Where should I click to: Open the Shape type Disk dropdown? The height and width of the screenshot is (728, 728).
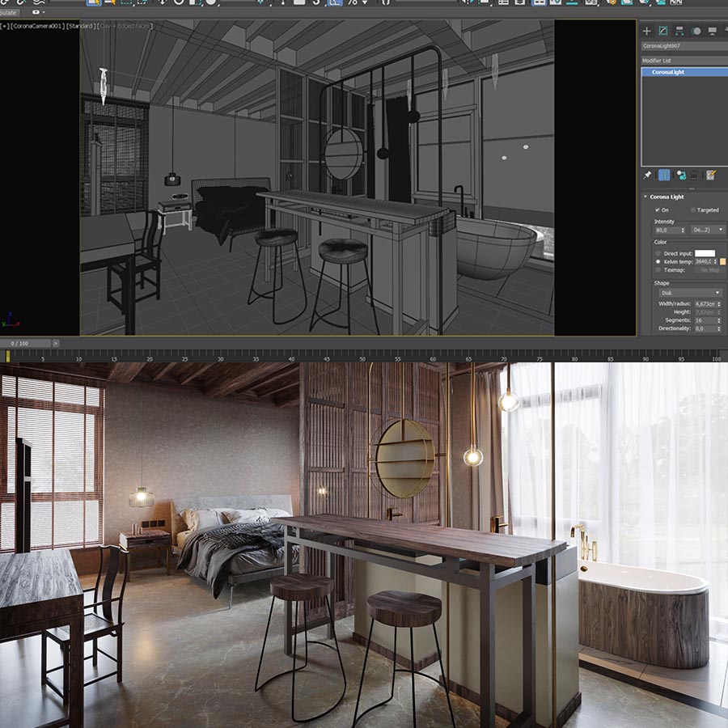[689, 293]
